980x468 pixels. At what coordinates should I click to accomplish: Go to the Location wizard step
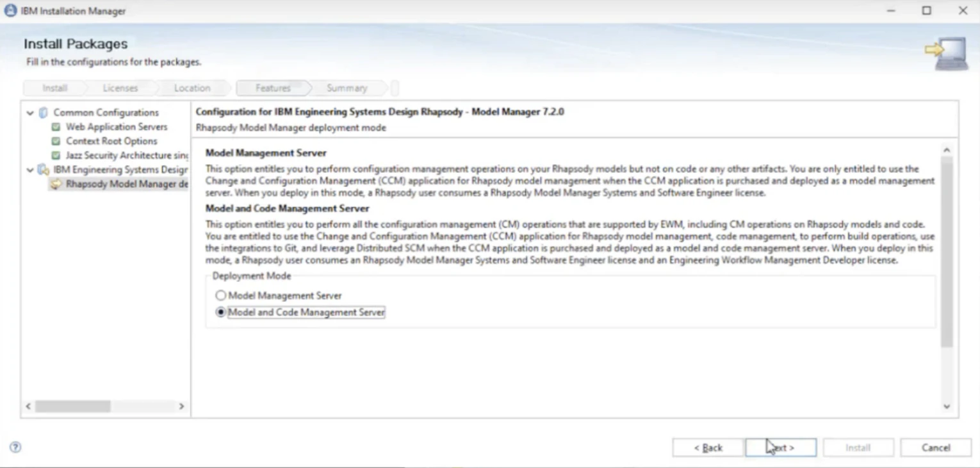pos(192,88)
